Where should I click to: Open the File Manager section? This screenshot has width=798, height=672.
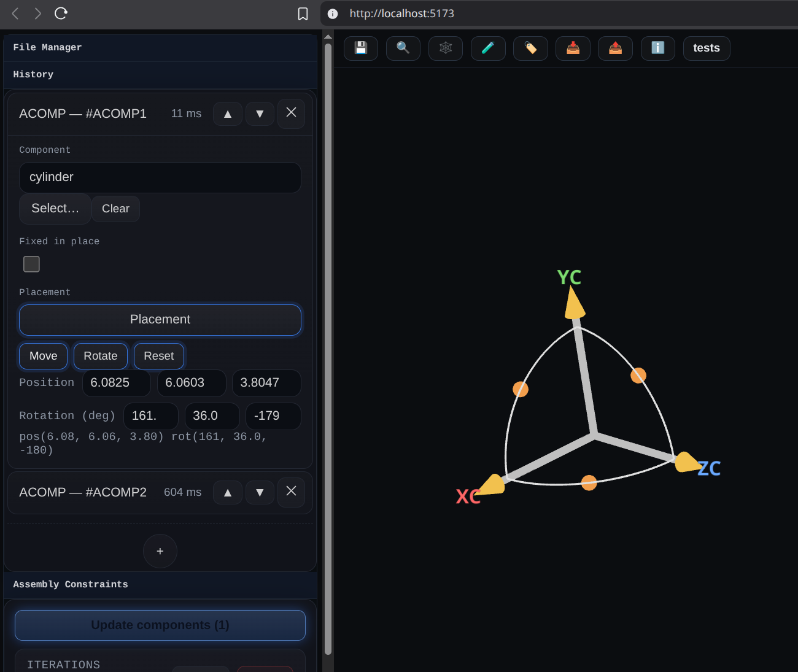click(47, 47)
